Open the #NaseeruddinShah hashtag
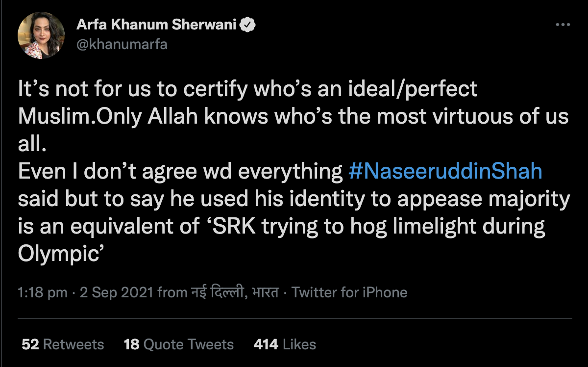 (x=445, y=172)
